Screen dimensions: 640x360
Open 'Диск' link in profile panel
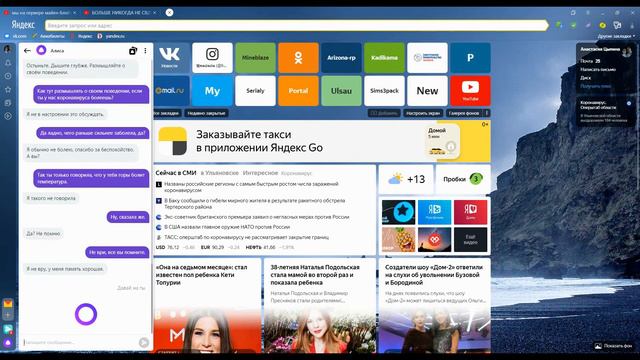point(585,78)
